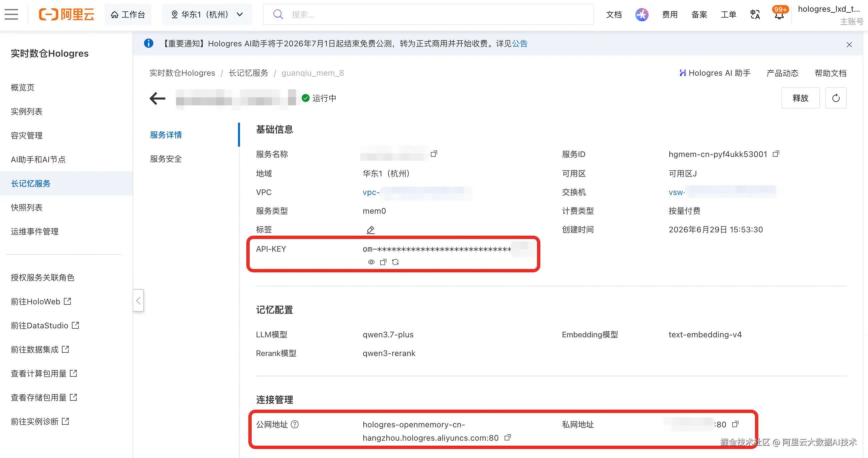Copy the 服务ID value
Screen dimensions: 868x458
pyautogui.click(x=776, y=154)
